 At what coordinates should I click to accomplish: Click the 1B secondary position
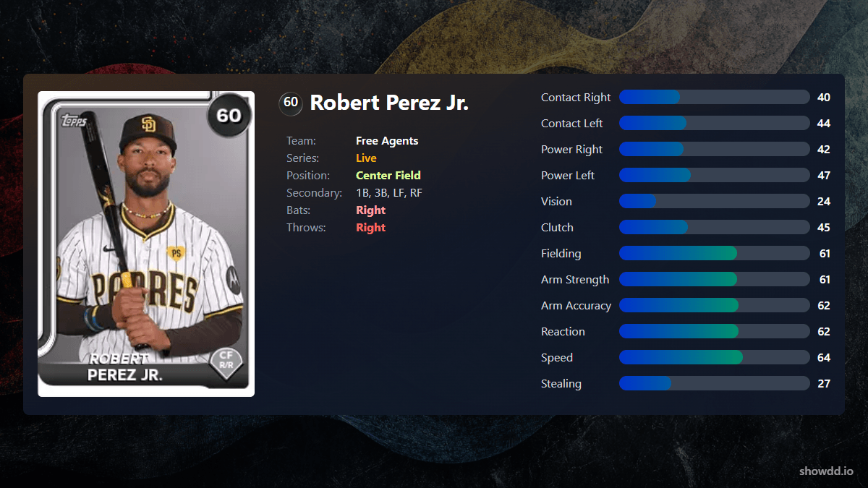pos(362,192)
